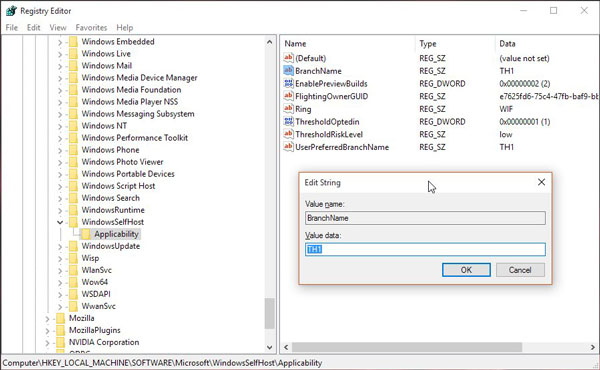Sort values by Name column header
The height and width of the screenshot is (370, 600).
[x=347, y=44]
